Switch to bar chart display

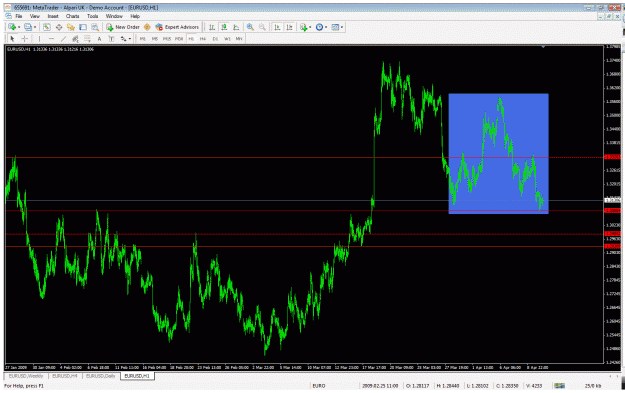(212, 27)
